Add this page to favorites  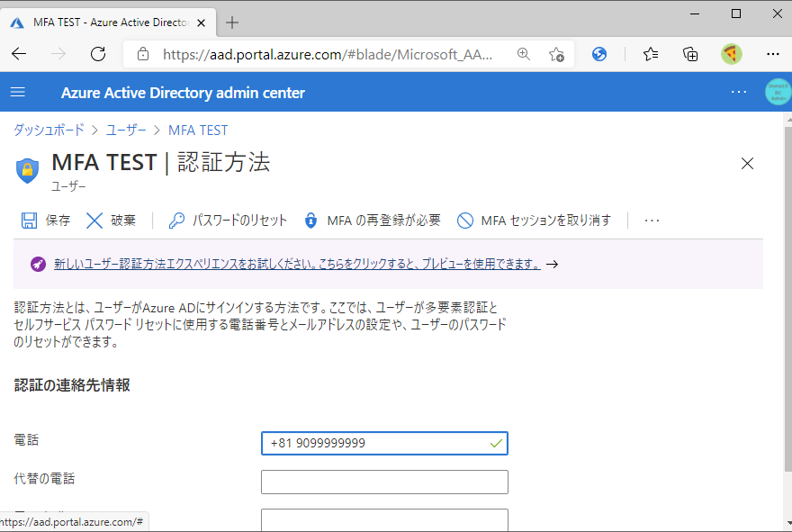pos(556,54)
